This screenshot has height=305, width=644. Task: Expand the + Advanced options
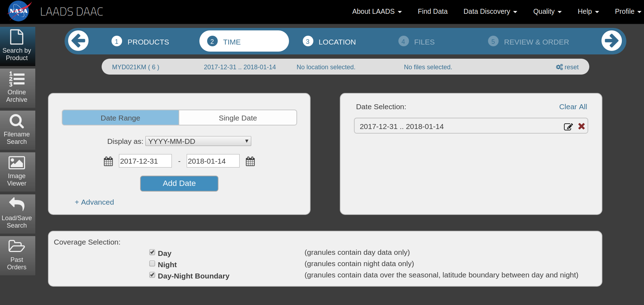pyautogui.click(x=94, y=202)
